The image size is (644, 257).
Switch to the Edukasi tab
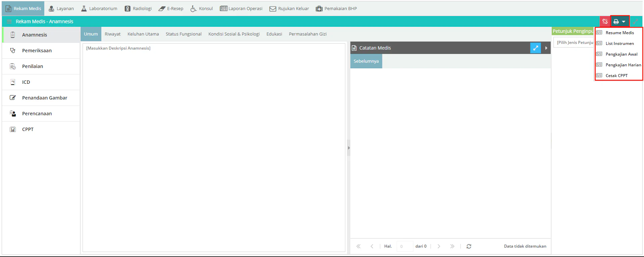[x=274, y=34]
